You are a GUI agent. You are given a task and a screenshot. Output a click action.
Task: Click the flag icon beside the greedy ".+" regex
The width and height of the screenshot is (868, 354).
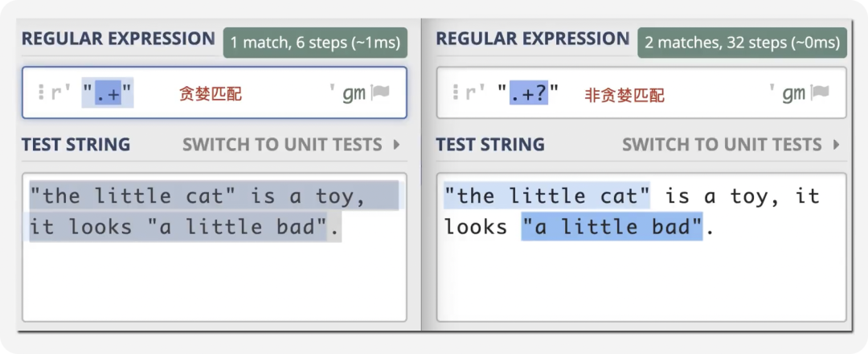coord(380,93)
